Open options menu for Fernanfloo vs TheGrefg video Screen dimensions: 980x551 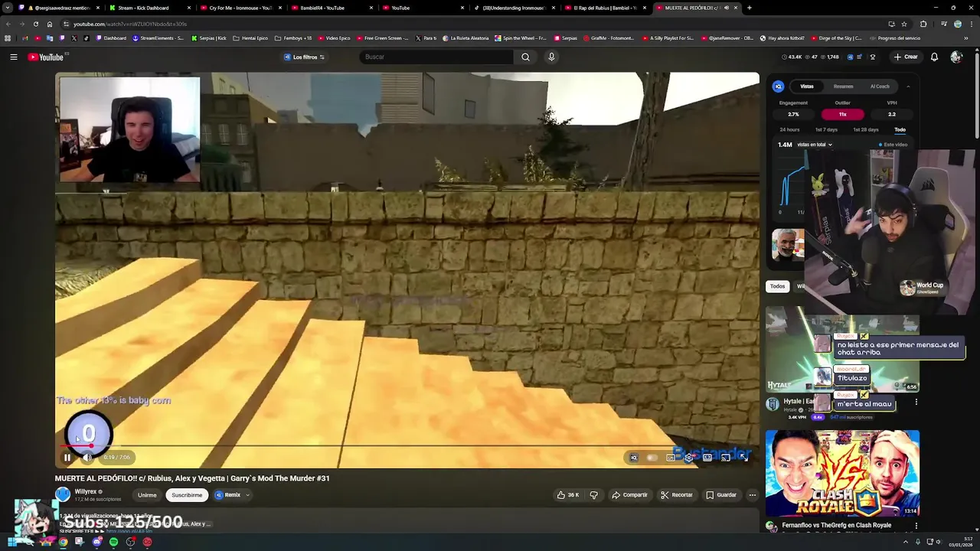[x=916, y=526]
